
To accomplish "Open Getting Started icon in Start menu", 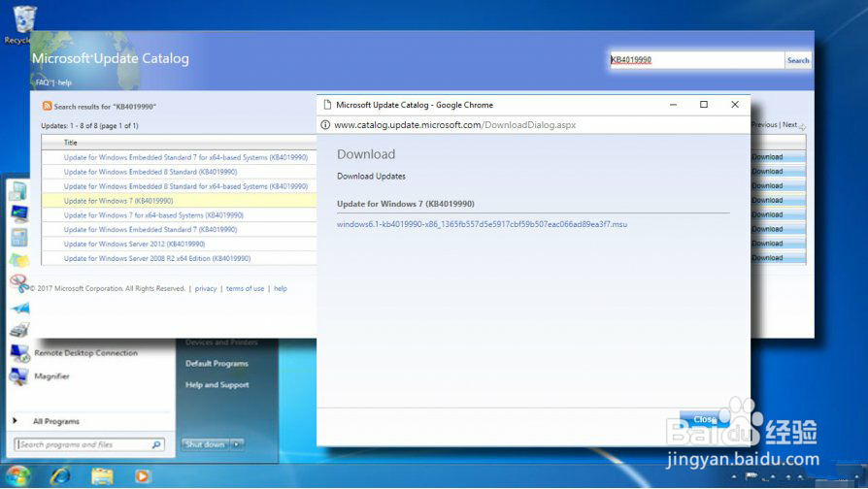I will click(17, 191).
